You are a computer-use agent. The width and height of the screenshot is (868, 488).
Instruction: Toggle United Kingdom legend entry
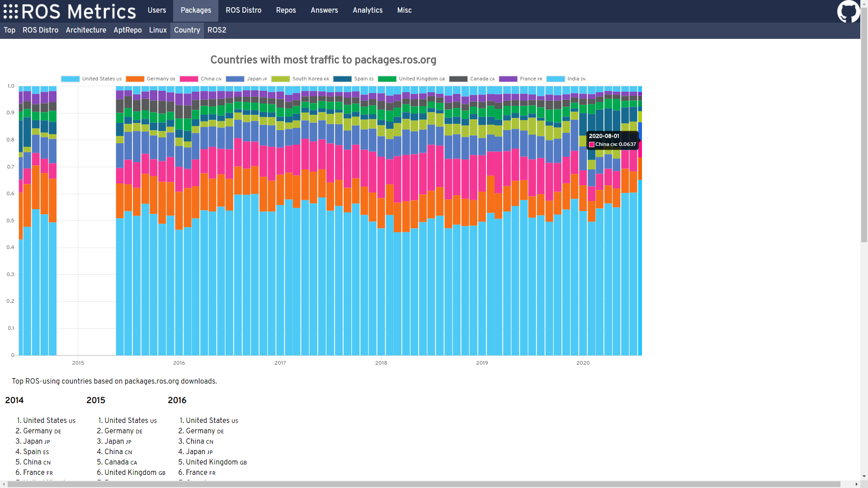387,79
